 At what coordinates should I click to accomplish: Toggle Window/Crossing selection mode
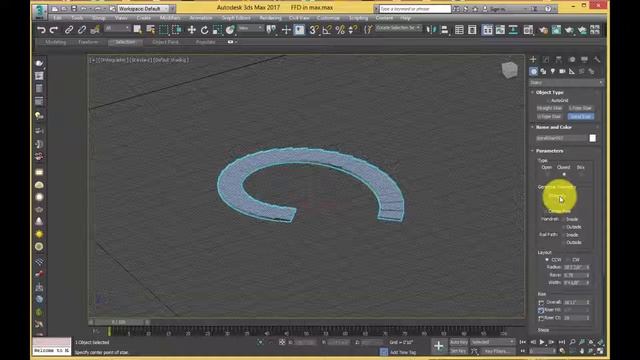click(177, 30)
